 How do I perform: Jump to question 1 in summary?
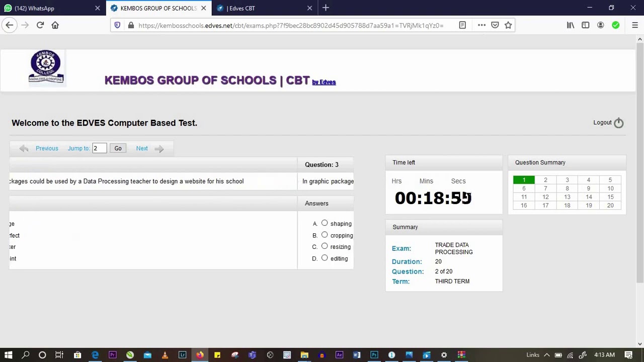524,180
